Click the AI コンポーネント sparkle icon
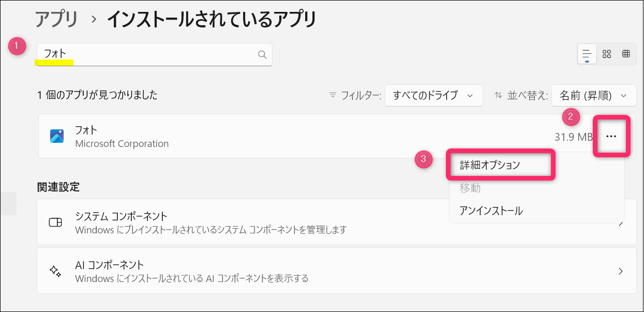Viewport: 644px width, 312px height. tap(55, 271)
